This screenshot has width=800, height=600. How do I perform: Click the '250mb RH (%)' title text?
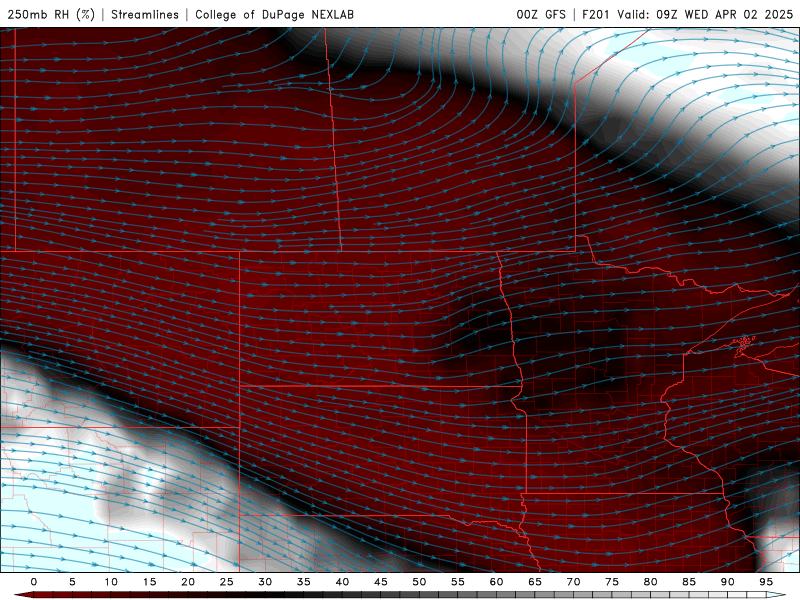click(x=51, y=15)
